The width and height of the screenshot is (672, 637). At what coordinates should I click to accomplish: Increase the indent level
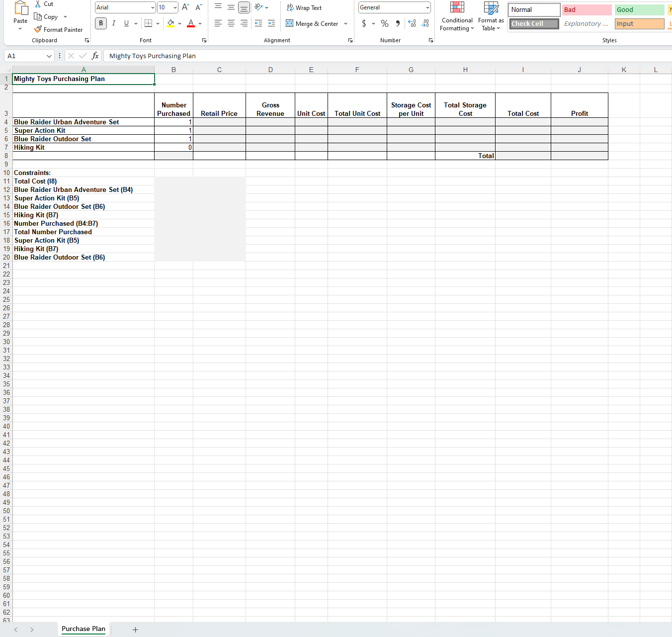pos(271,23)
